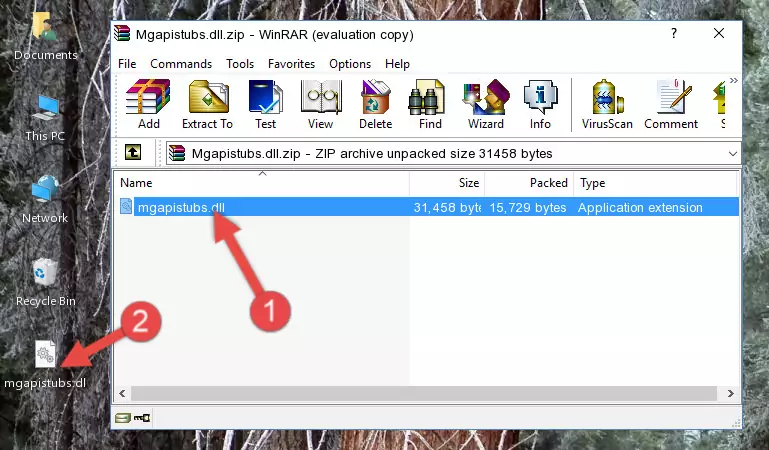
Task: Sort list by Name column
Action: pyautogui.click(x=262, y=183)
